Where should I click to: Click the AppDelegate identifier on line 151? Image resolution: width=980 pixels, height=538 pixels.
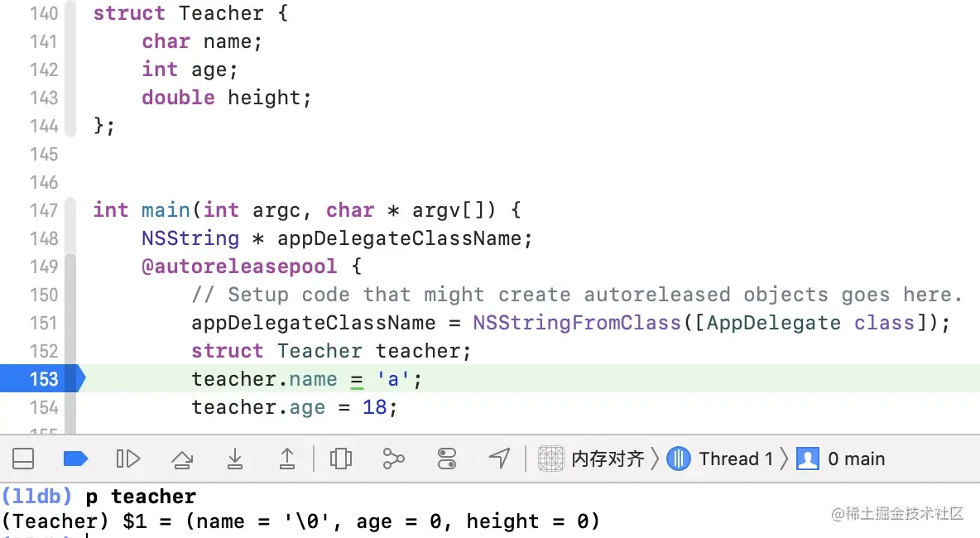click(774, 323)
